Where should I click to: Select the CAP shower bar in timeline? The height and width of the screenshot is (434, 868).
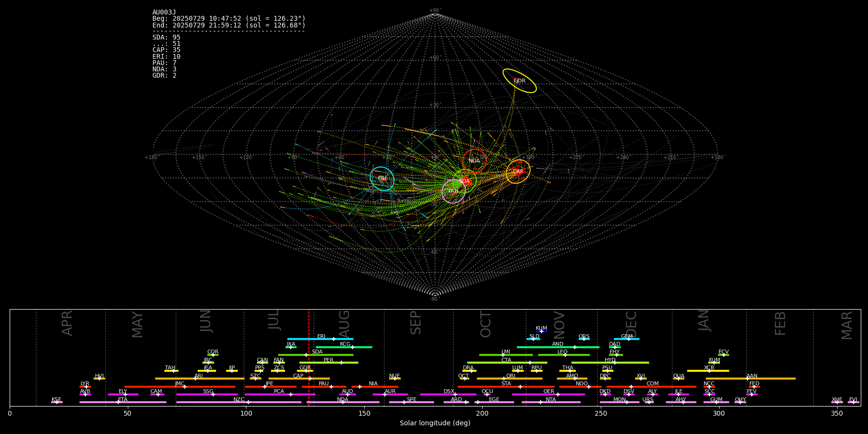[299, 379]
